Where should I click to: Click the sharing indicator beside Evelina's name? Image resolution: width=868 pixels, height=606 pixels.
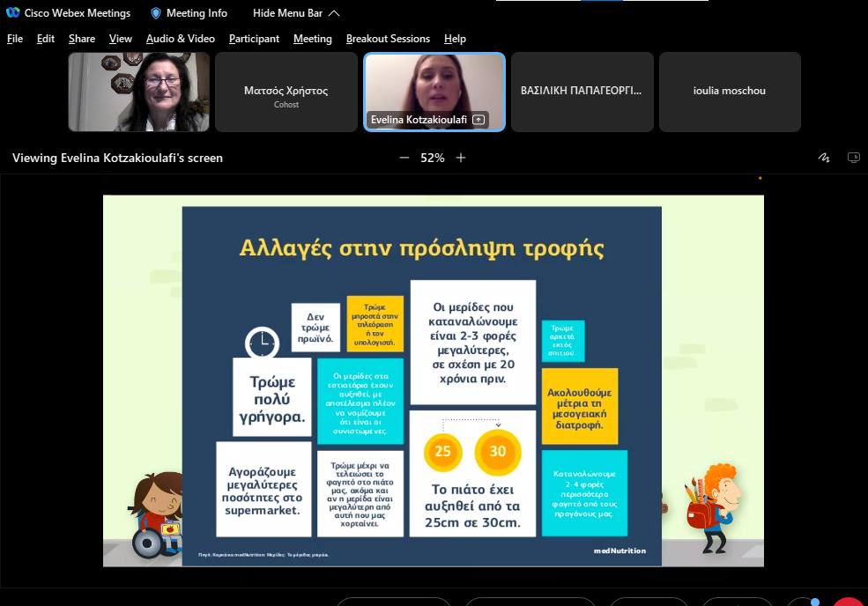[x=479, y=120]
